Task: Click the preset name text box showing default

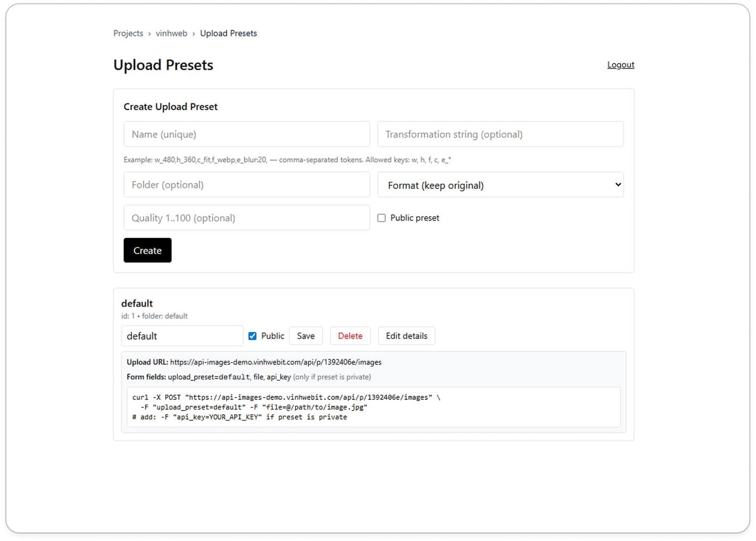Action: point(182,335)
